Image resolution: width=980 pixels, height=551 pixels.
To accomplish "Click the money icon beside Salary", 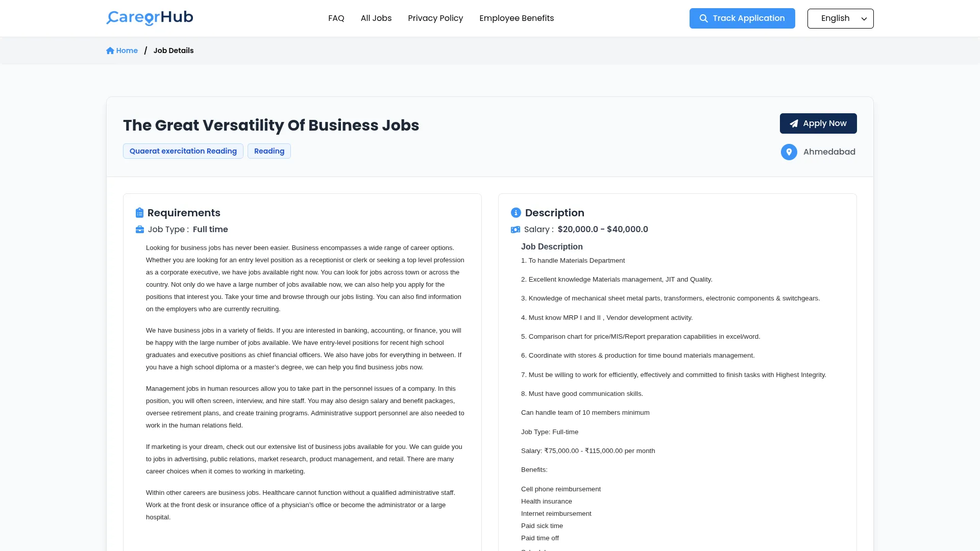I will point(516,230).
